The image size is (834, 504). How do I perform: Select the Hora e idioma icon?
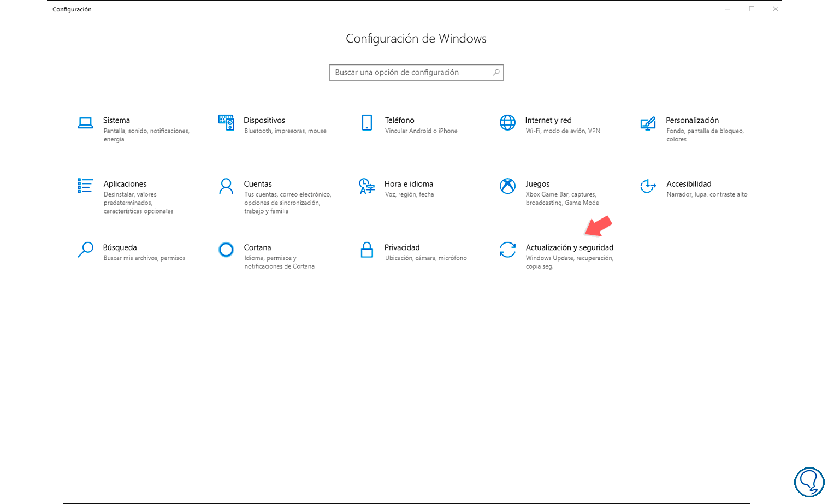367,186
